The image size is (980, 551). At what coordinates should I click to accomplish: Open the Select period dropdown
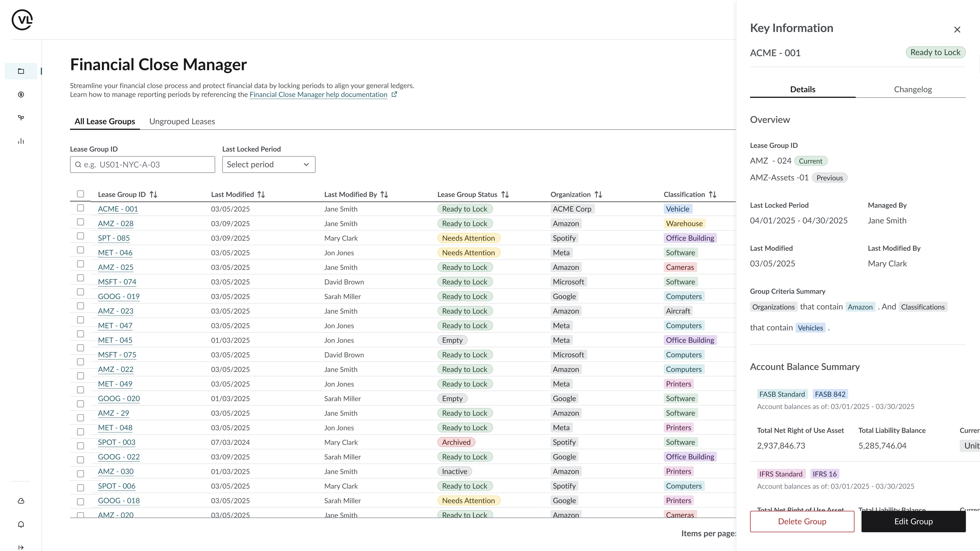(269, 165)
